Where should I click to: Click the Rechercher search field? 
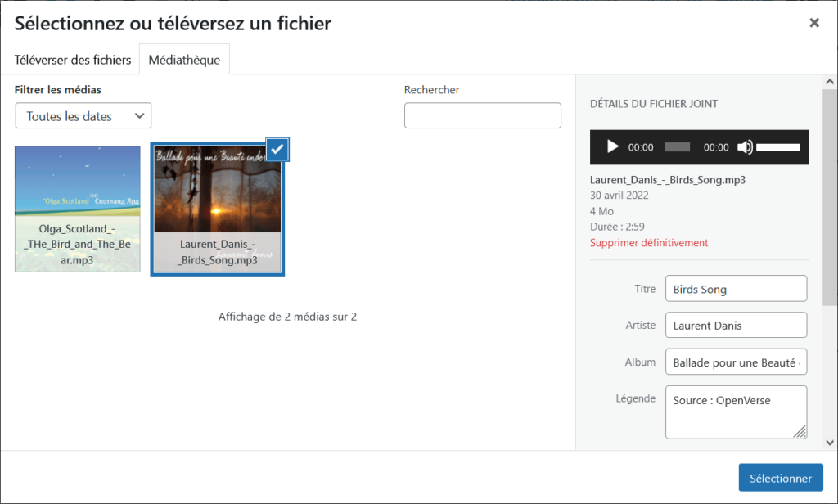[482, 116]
